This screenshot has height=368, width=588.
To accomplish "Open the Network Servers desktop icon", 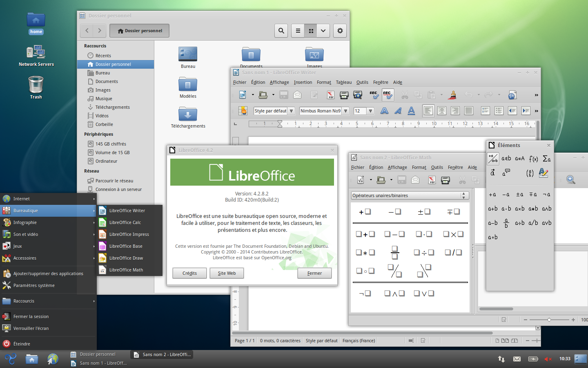I will coord(36,56).
